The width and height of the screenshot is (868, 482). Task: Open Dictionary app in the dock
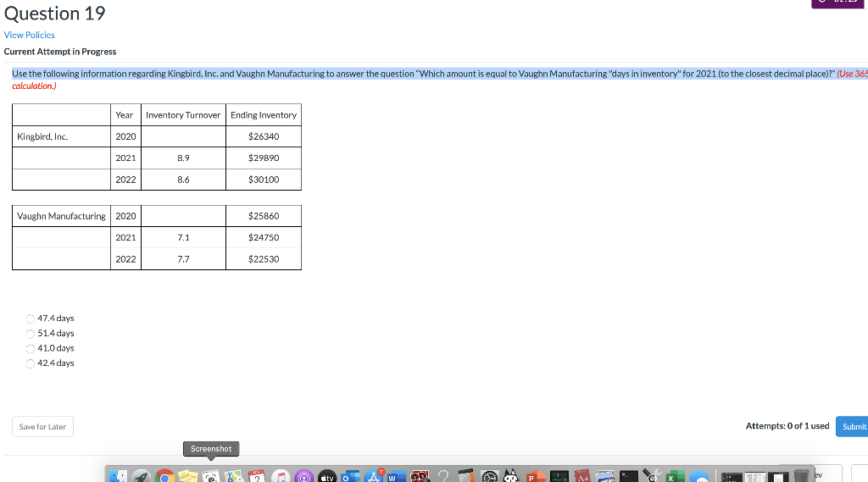(x=582, y=476)
